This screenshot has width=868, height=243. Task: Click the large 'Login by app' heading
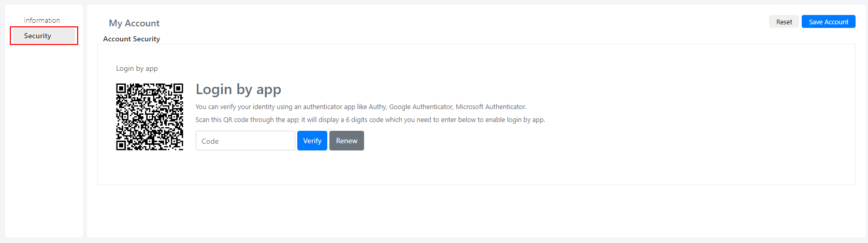[x=238, y=89]
